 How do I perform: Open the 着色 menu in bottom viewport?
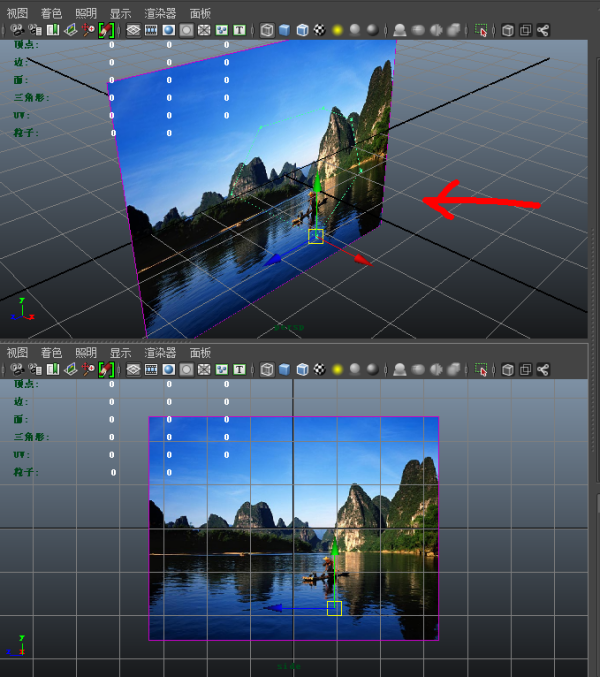tap(51, 353)
